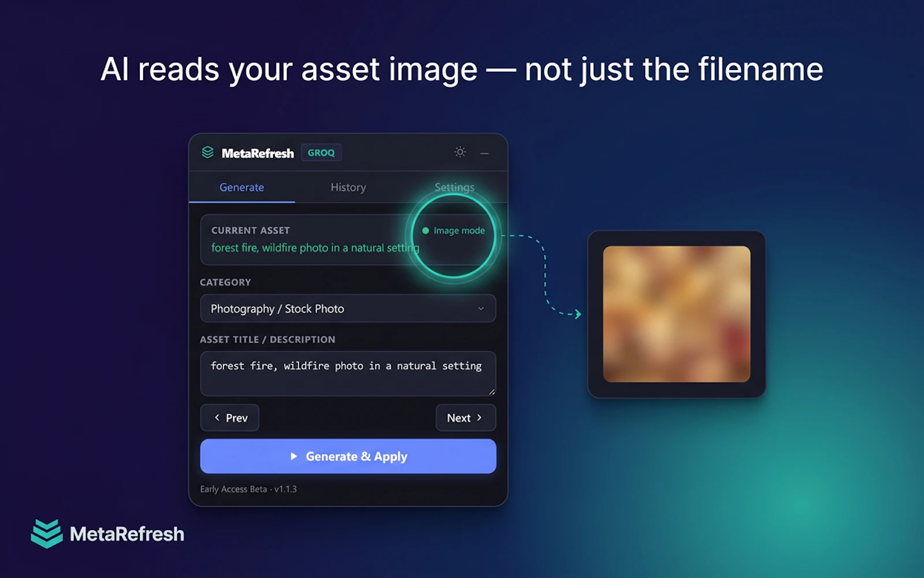Click the Early Access Beta v1.1.3 label
Viewport: 924px width, 578px height.
(248, 489)
